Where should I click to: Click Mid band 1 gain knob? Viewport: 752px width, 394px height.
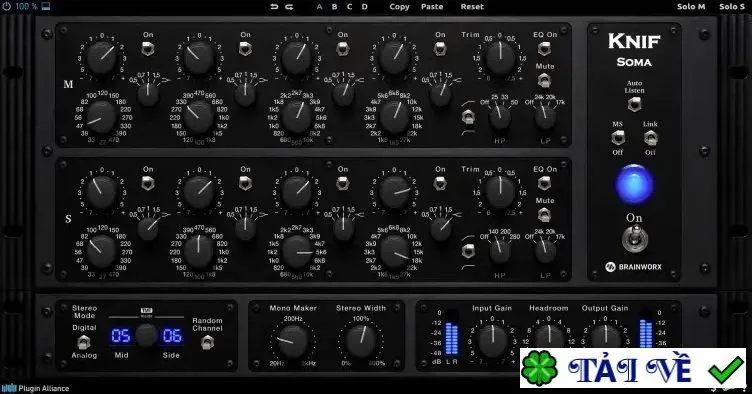pyautogui.click(x=102, y=58)
